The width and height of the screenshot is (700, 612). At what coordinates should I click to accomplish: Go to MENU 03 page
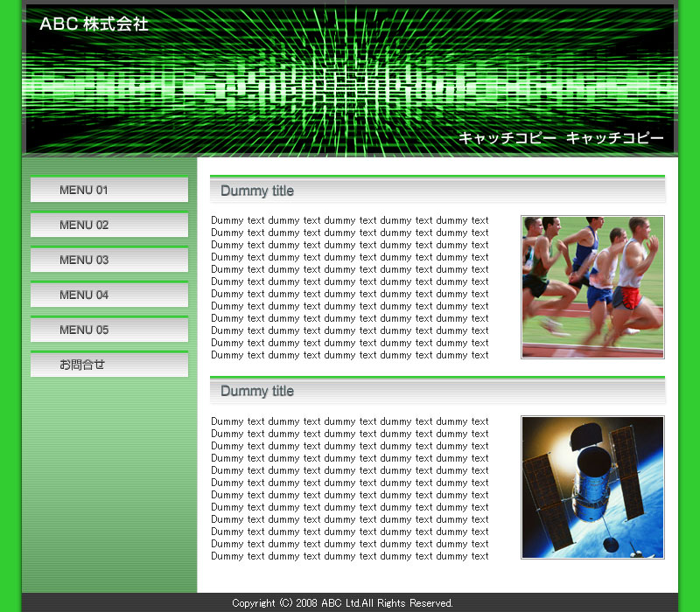109,259
